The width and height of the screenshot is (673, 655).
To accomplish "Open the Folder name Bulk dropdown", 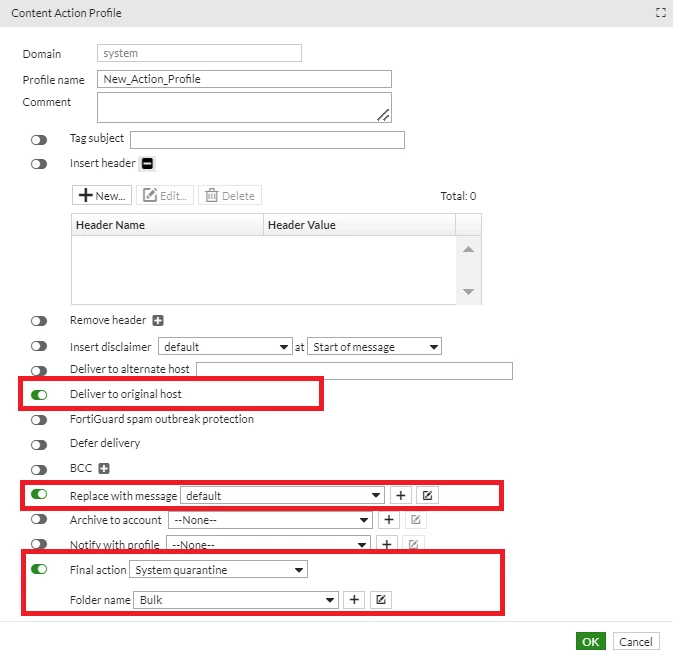I will point(236,600).
